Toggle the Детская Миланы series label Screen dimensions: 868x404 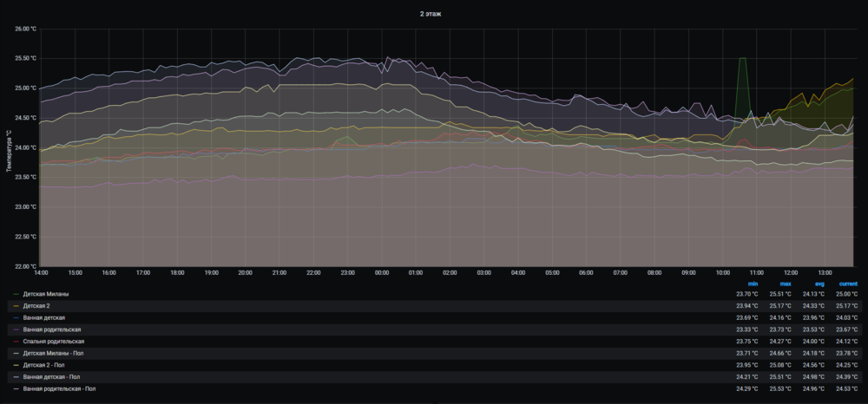[x=47, y=294]
